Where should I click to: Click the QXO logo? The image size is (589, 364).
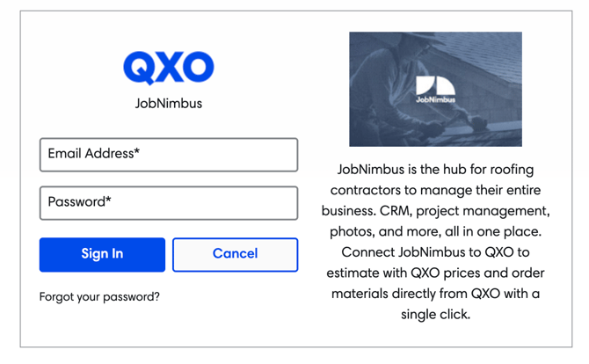168,68
